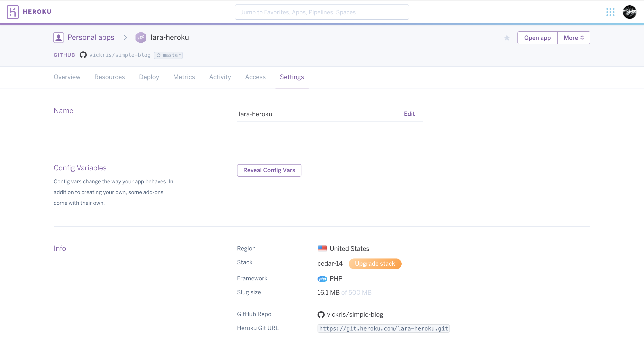Click the Upgrade stack badge
This screenshot has width=644, height=360.
click(x=375, y=264)
